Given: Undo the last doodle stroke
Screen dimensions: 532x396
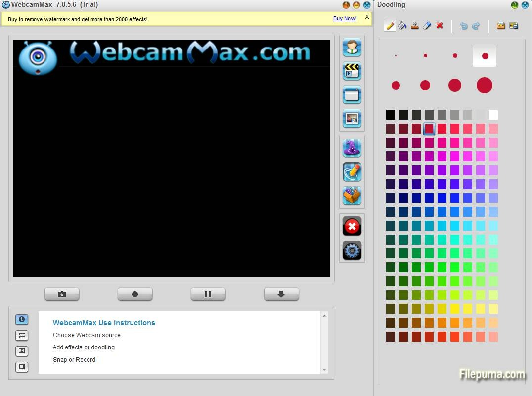Looking at the screenshot, I should coord(463,26).
